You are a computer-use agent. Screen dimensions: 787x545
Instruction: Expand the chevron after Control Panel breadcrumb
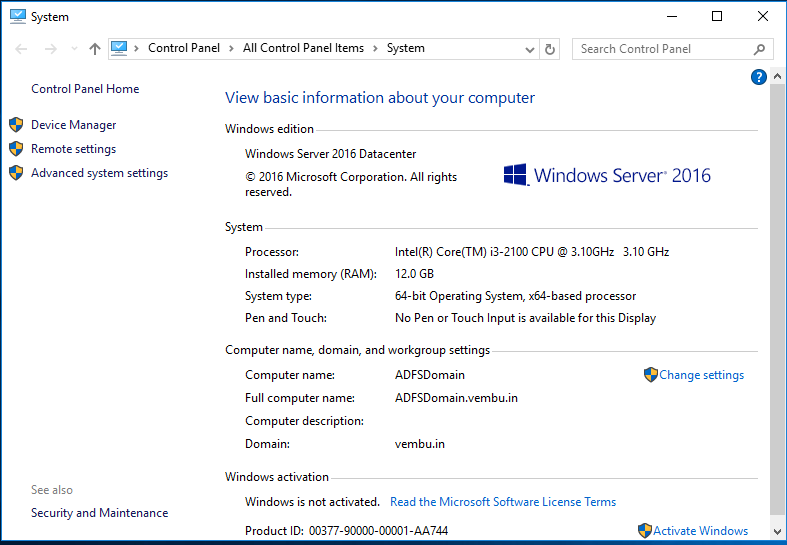pos(231,49)
